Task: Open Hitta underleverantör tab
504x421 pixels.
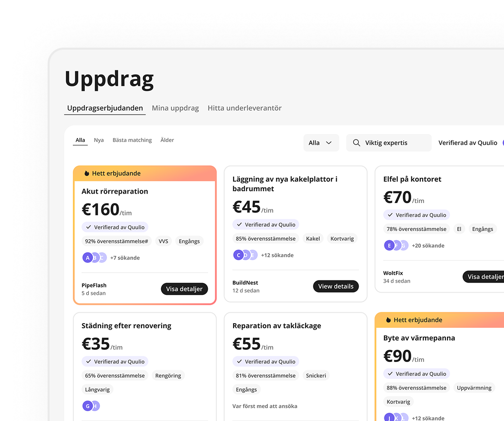Action: tap(245, 108)
